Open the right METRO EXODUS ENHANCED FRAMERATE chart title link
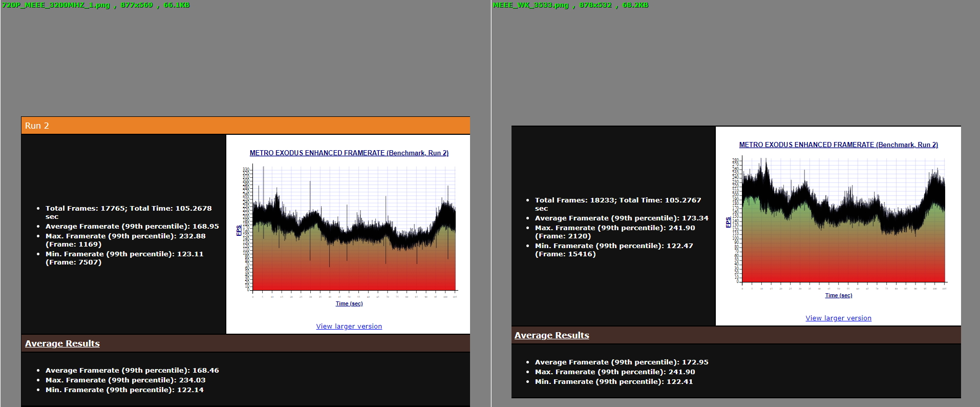980x407 pixels. tap(838, 145)
